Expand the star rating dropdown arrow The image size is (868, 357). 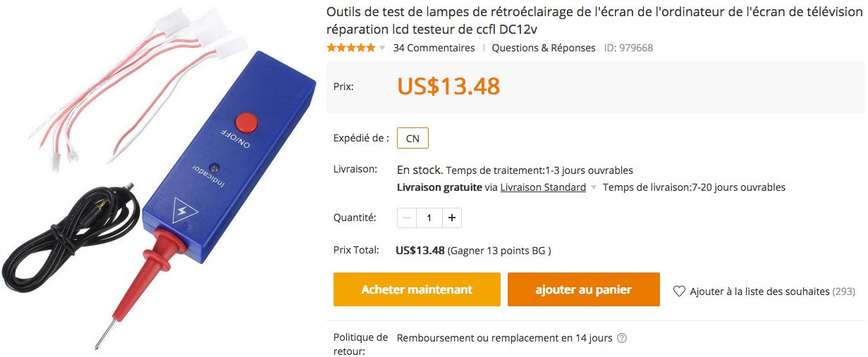click(382, 48)
